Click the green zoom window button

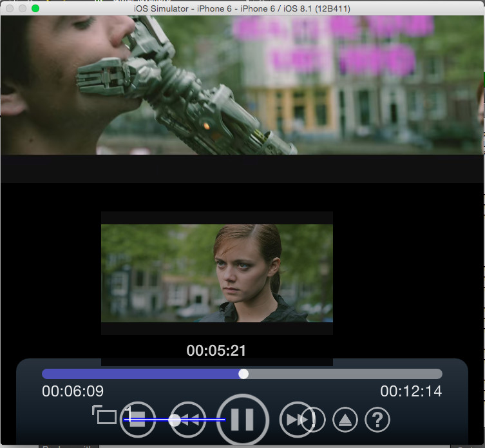click(x=35, y=8)
